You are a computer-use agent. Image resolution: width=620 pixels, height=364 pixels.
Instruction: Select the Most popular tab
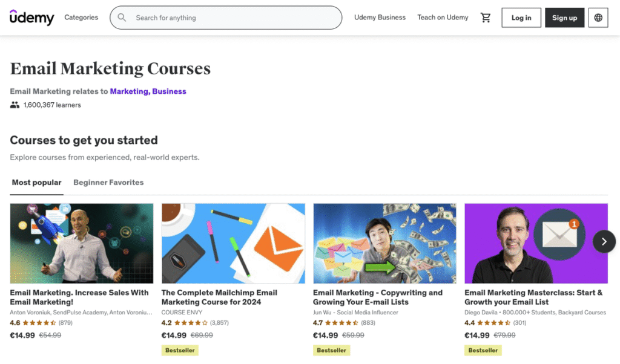pyautogui.click(x=36, y=183)
